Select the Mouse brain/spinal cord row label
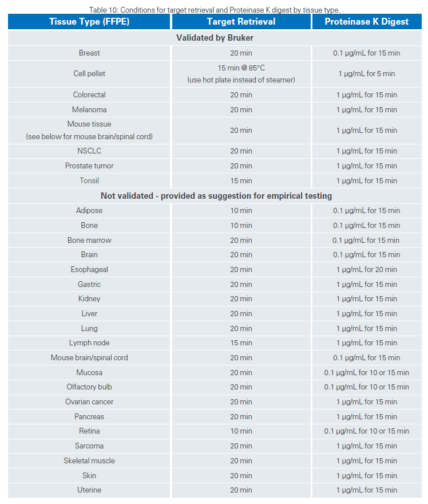The width and height of the screenshot is (428, 504). point(89,358)
